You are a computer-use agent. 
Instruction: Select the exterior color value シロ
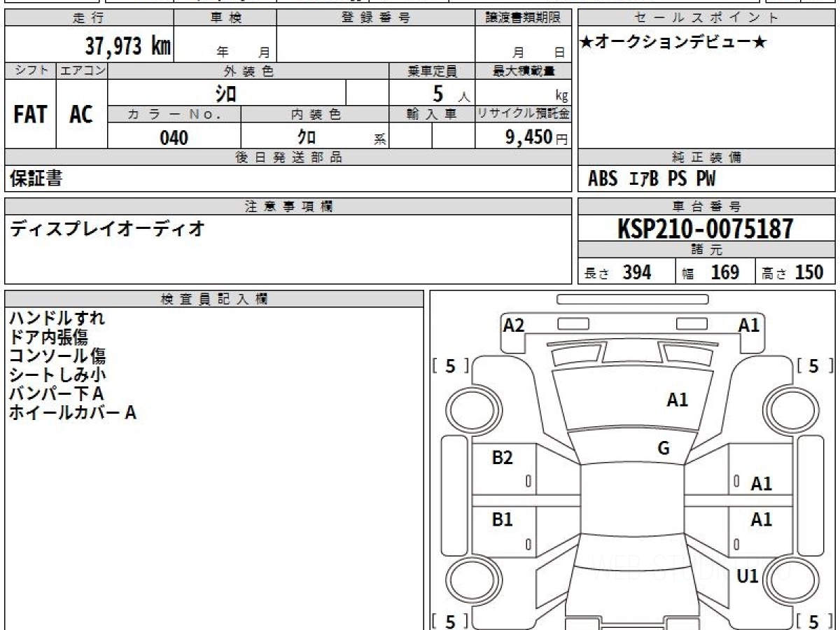[x=225, y=92]
